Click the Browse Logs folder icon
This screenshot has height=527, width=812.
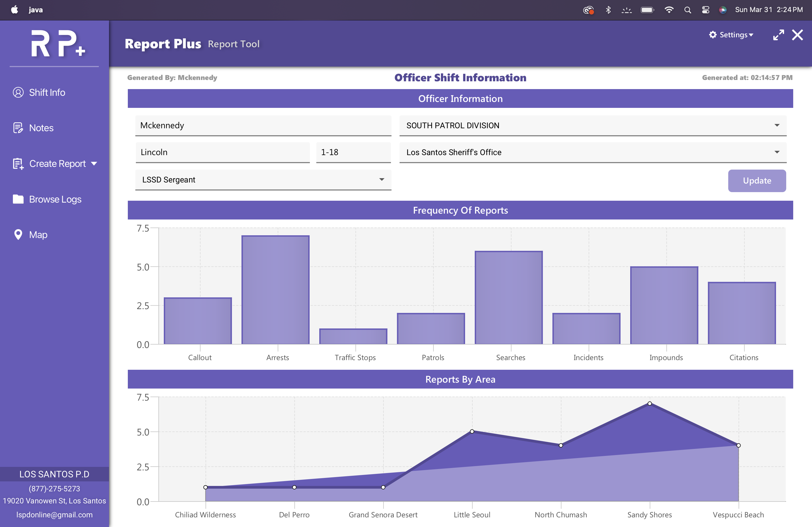click(18, 199)
